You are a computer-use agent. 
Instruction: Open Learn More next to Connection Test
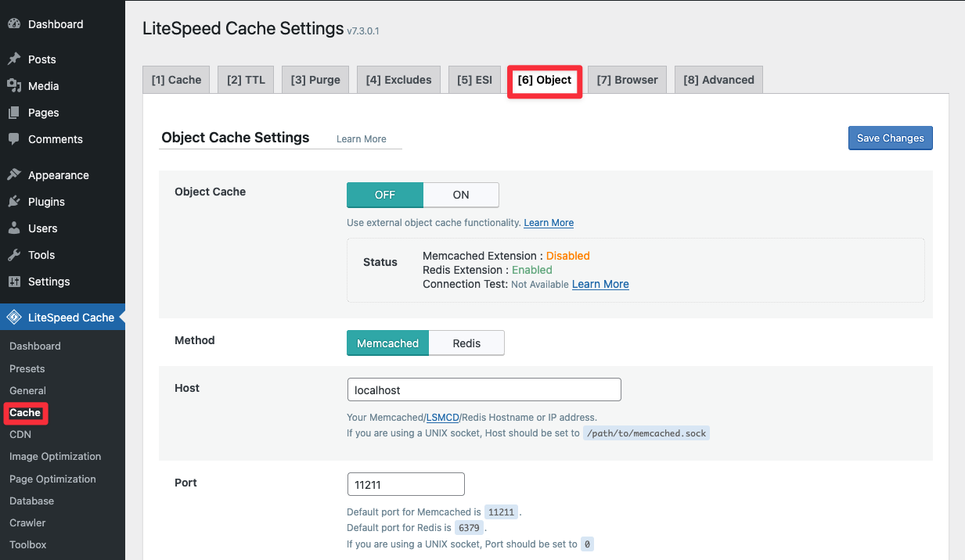point(600,284)
